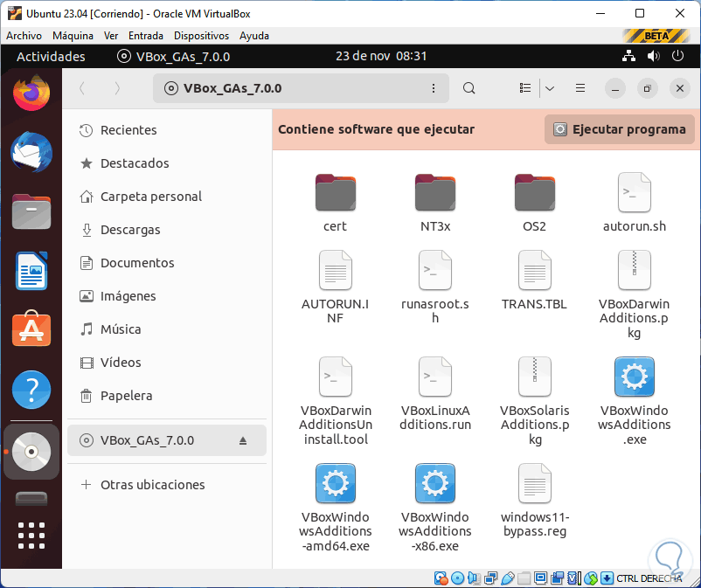
Task: Select VBoxWindowsAdditions.exe file
Action: [x=635, y=401]
